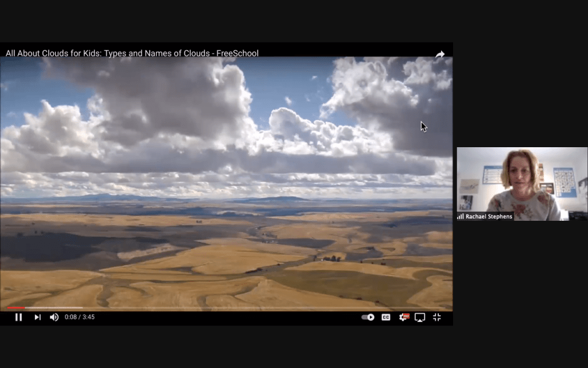Open the HD settings gear menu
Screen dimensions: 588x368
pyautogui.click(x=404, y=317)
